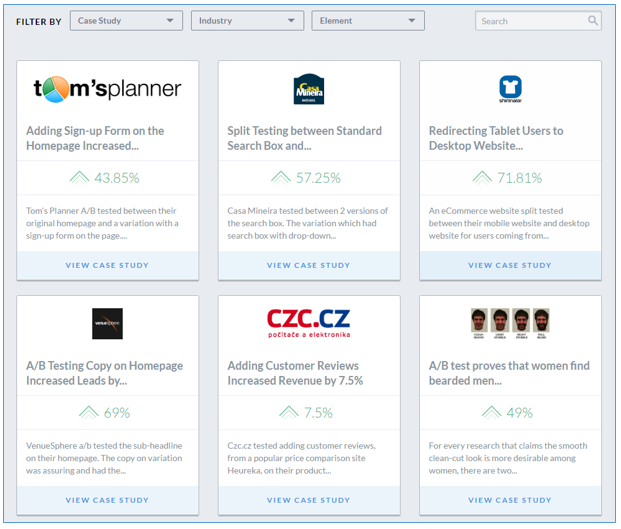Image resolution: width=621 pixels, height=529 pixels.
Task: Open bearded men faces thumbnail
Action: 510,324
